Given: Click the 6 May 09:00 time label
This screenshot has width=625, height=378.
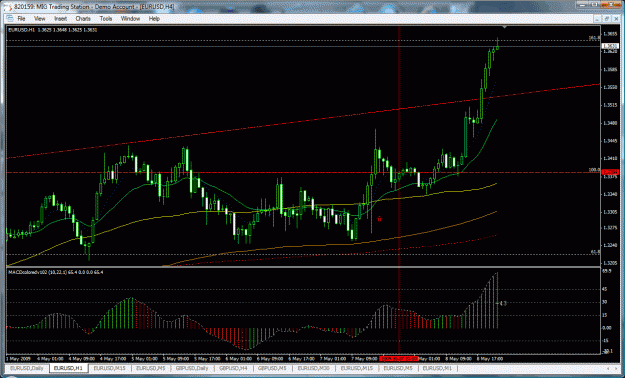Looking at the screenshot, I should coord(269,359).
